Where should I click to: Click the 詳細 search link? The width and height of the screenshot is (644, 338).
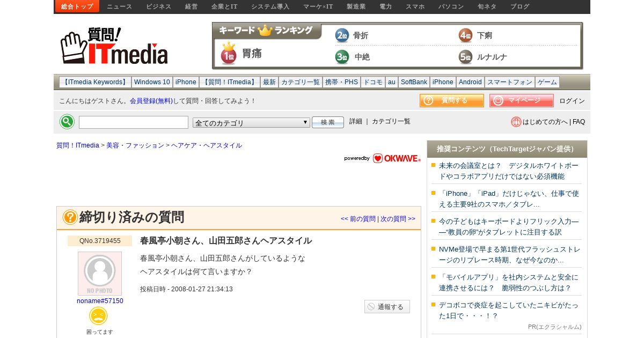pos(356,121)
